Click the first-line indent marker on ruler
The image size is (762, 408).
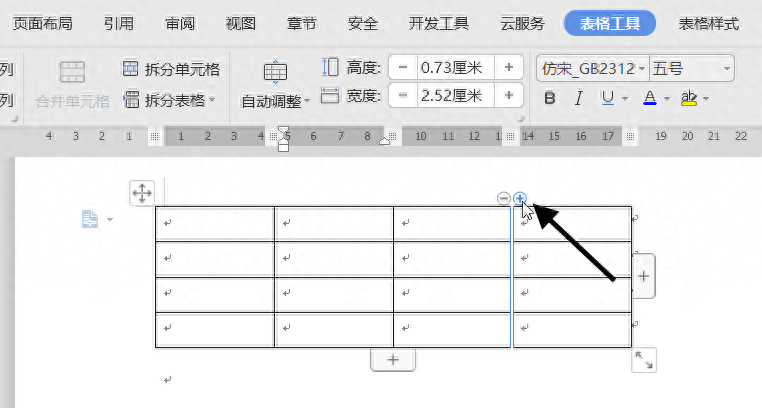tap(283, 131)
